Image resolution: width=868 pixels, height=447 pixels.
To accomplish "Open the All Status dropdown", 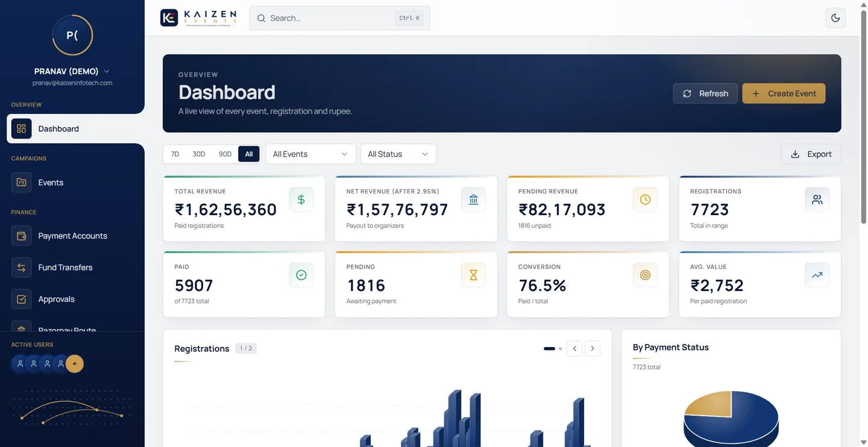I will 398,154.
